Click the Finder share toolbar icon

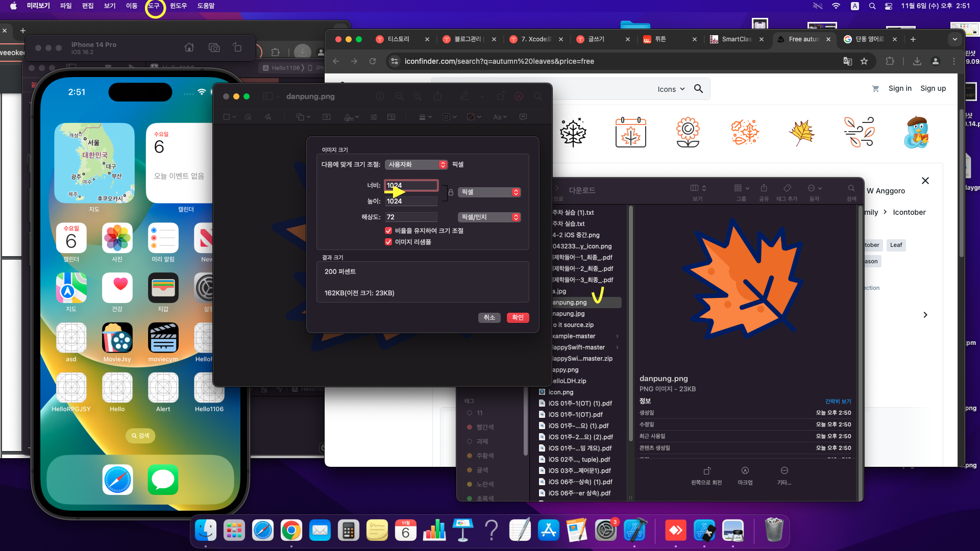point(764,188)
